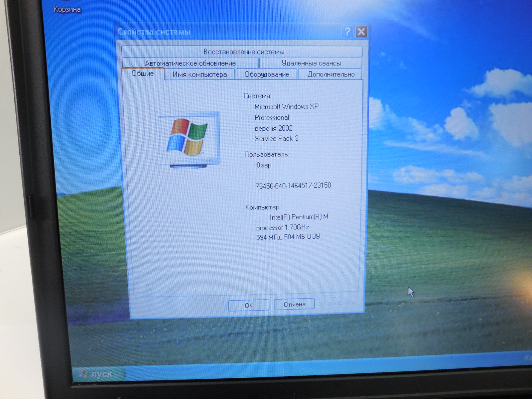This screenshot has width=532, height=399.
Task: Select the Дополнительно tab
Action: pyautogui.click(x=331, y=74)
